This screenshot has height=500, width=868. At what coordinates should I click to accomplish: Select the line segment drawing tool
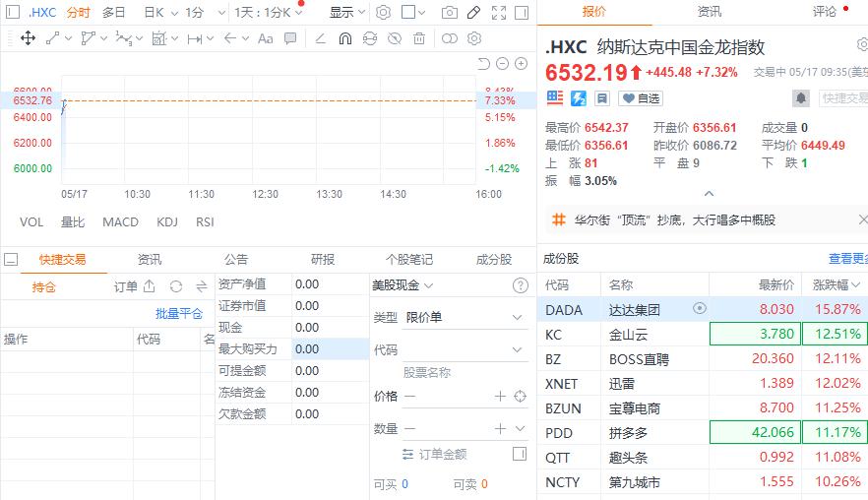53,38
